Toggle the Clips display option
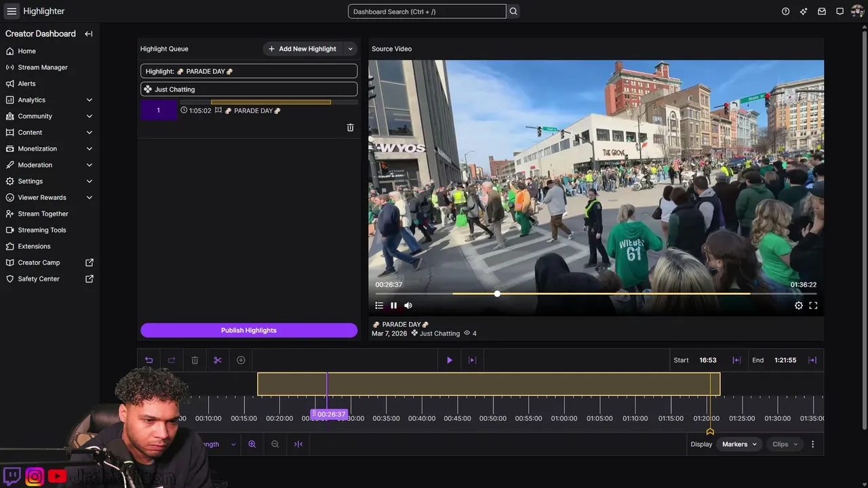 (x=785, y=444)
